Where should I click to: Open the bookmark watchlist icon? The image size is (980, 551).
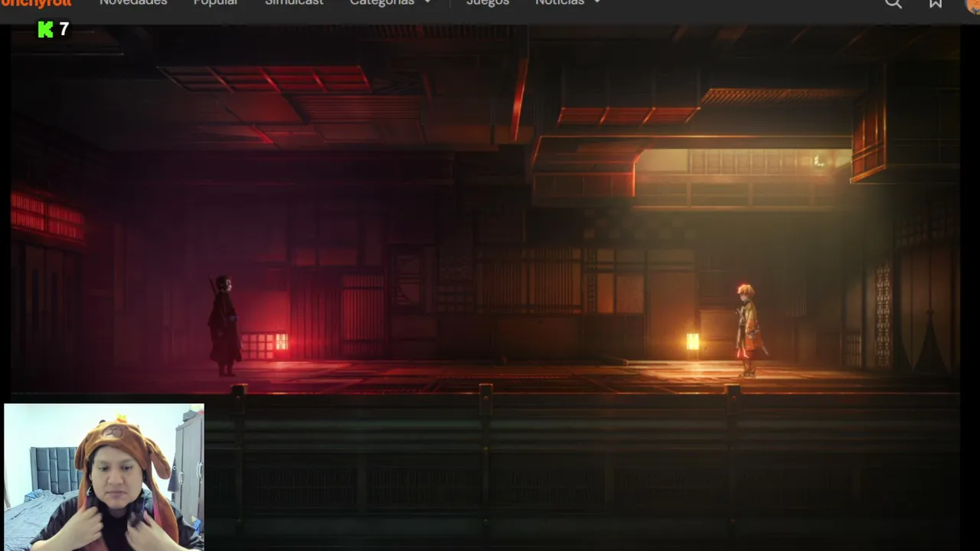[936, 3]
